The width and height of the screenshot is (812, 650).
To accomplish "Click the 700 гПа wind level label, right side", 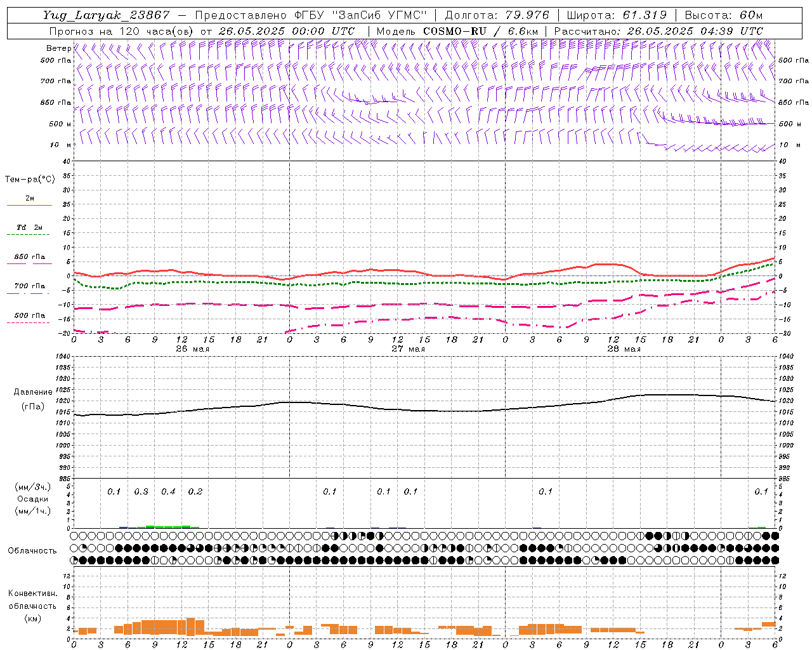I will coord(794,81).
